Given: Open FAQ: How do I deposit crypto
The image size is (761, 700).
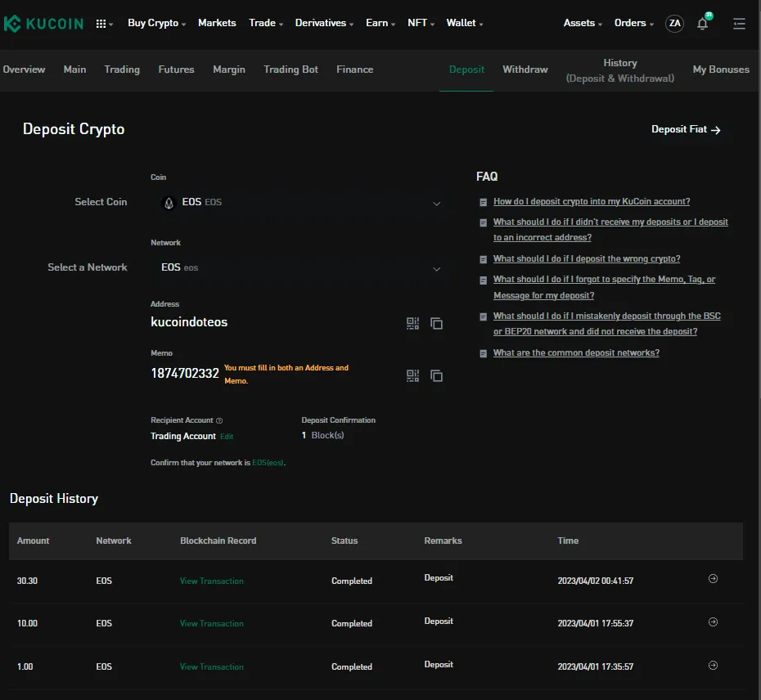Looking at the screenshot, I should coord(592,201).
